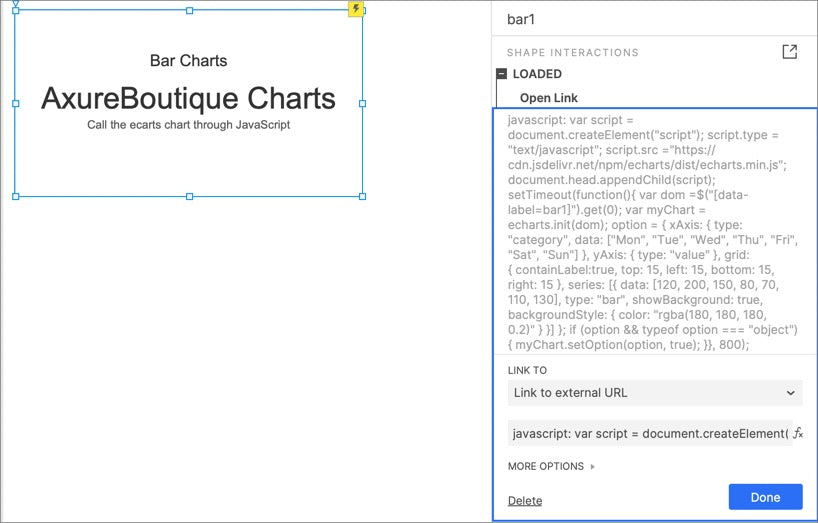Click the javascript URL input field
This screenshot has width=818, height=523.
(650, 433)
